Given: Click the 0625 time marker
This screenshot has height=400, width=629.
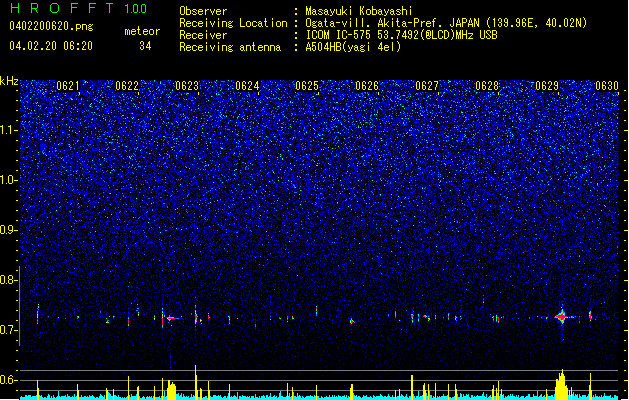Looking at the screenshot, I should [x=307, y=86].
